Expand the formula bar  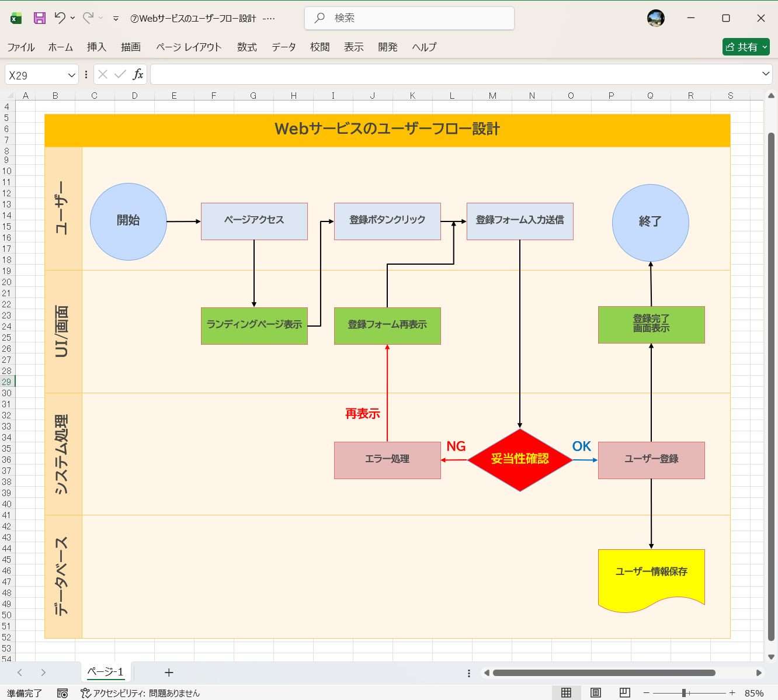coord(766,74)
